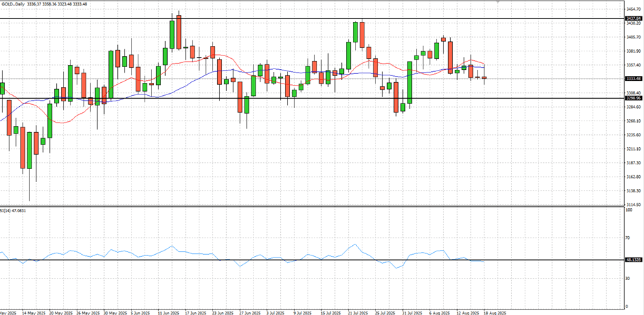Click the current price label 3333.48

[x=633, y=79]
